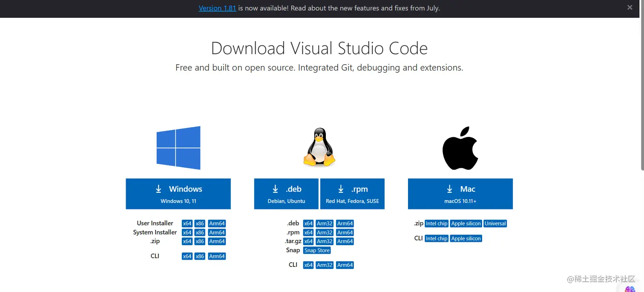Get Linux CLI Arm32 build
Screen dimensions: 644x292
click(325, 265)
